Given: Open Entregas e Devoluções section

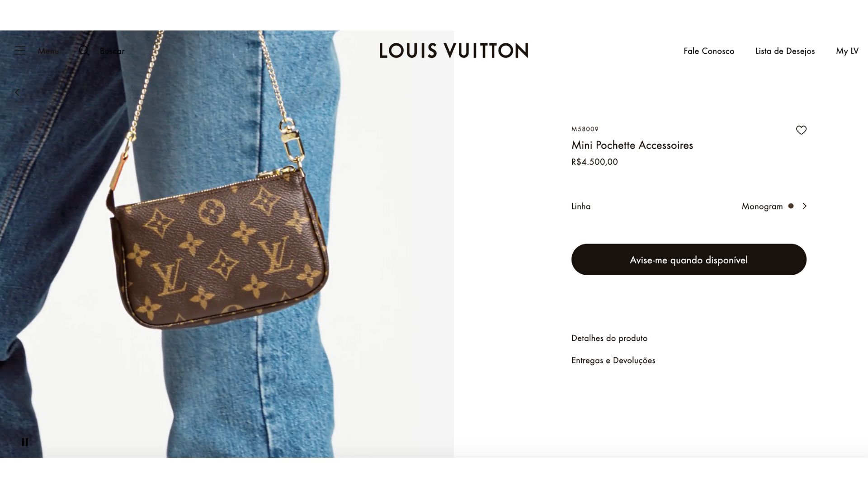Looking at the screenshot, I should 613,360.
